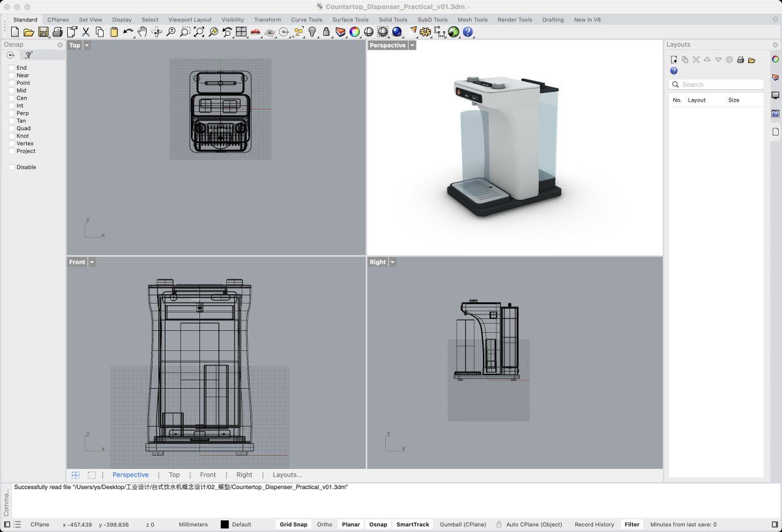Viewport: 782px width, 532px height.
Task: Toggle Ortho mode in the status bar
Action: (x=325, y=525)
